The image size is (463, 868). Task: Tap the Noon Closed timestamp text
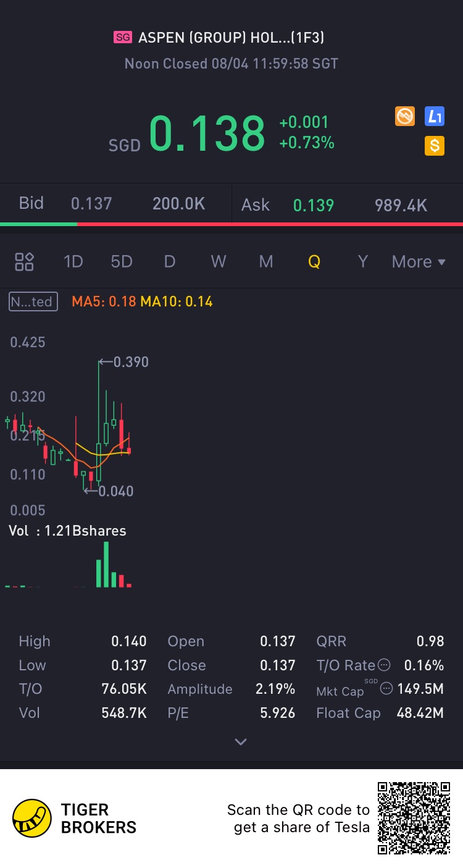231,64
